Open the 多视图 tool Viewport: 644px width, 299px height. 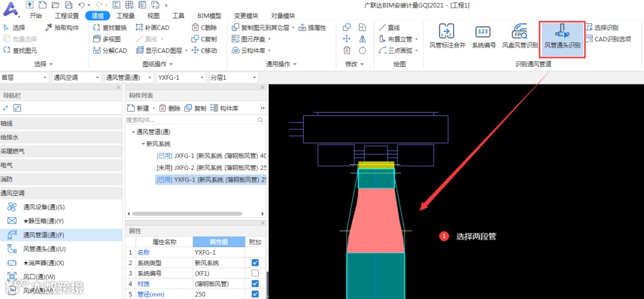107,39
